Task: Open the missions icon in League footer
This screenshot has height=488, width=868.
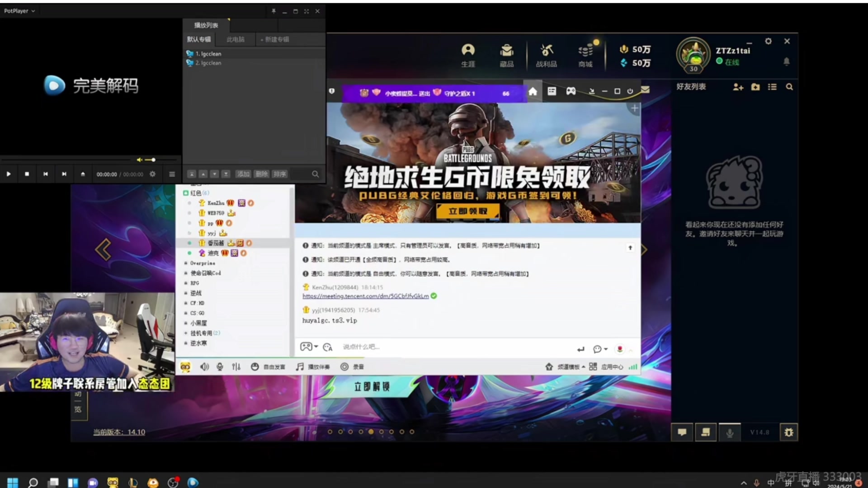Action: [x=706, y=432]
